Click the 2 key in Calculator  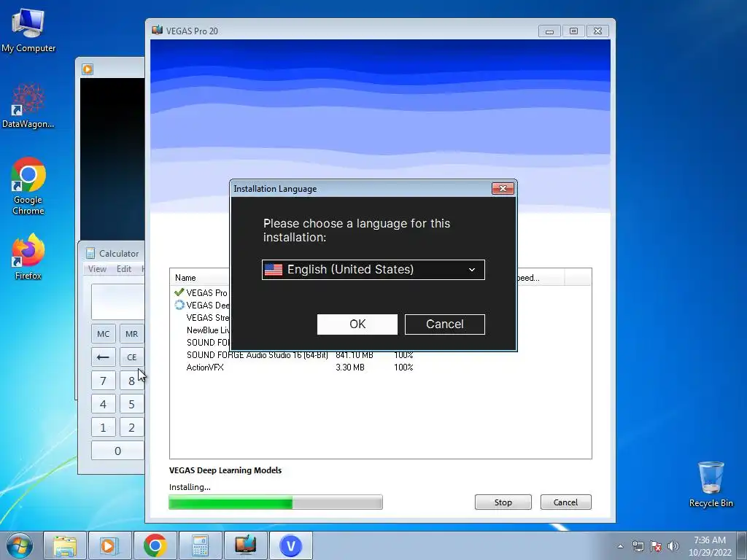click(x=131, y=427)
